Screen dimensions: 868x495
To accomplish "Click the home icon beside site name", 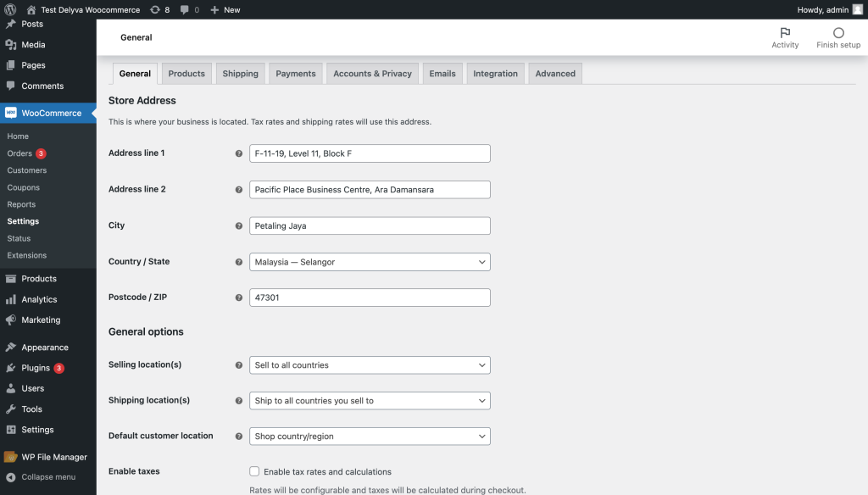I will pyautogui.click(x=31, y=9).
